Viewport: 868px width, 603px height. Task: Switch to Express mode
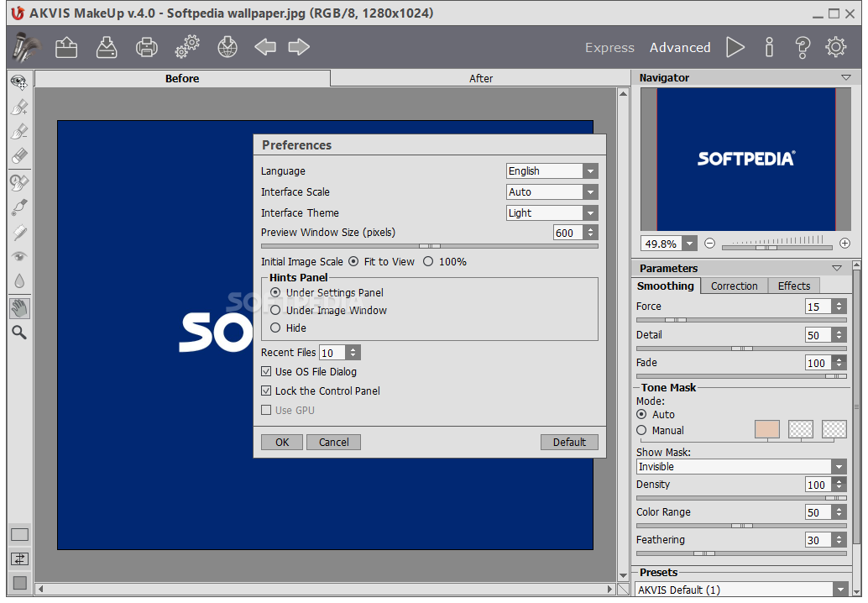click(609, 48)
